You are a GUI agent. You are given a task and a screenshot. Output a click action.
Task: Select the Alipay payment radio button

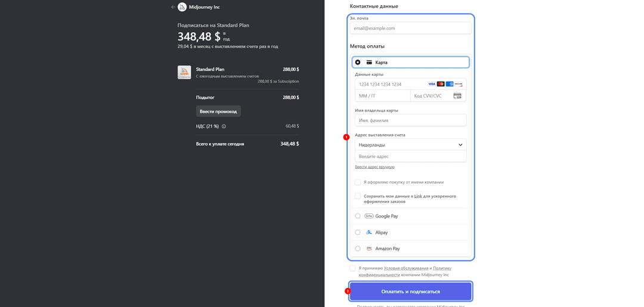358,232
